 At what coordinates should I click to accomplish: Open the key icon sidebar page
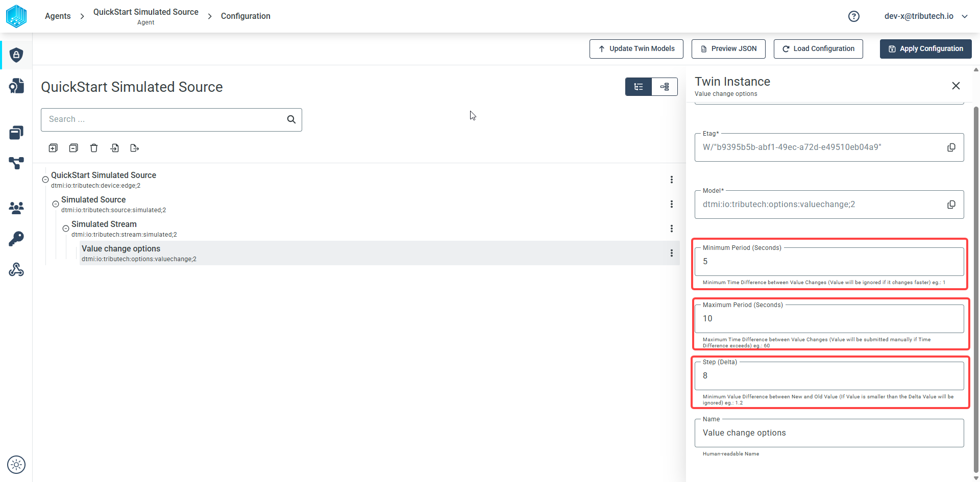[16, 239]
